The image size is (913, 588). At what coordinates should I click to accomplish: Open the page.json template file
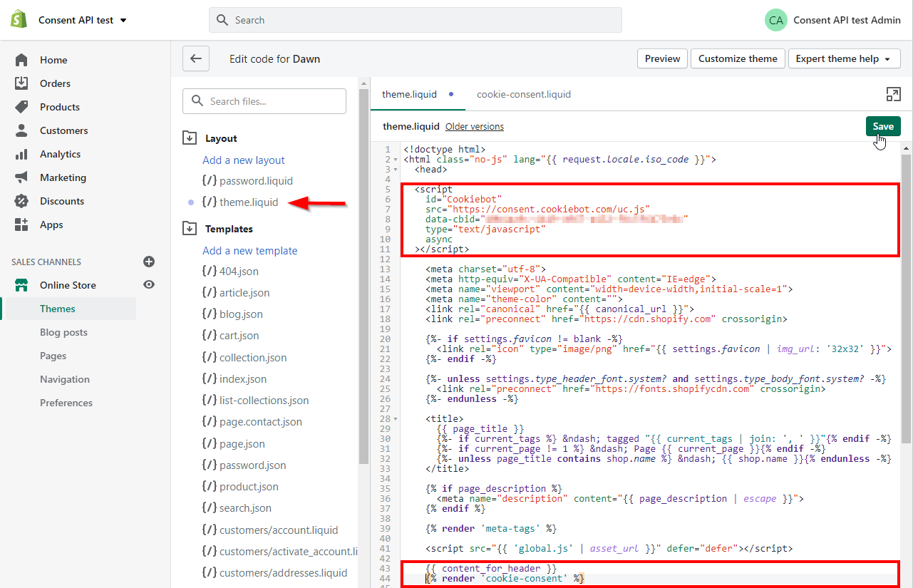click(234, 444)
